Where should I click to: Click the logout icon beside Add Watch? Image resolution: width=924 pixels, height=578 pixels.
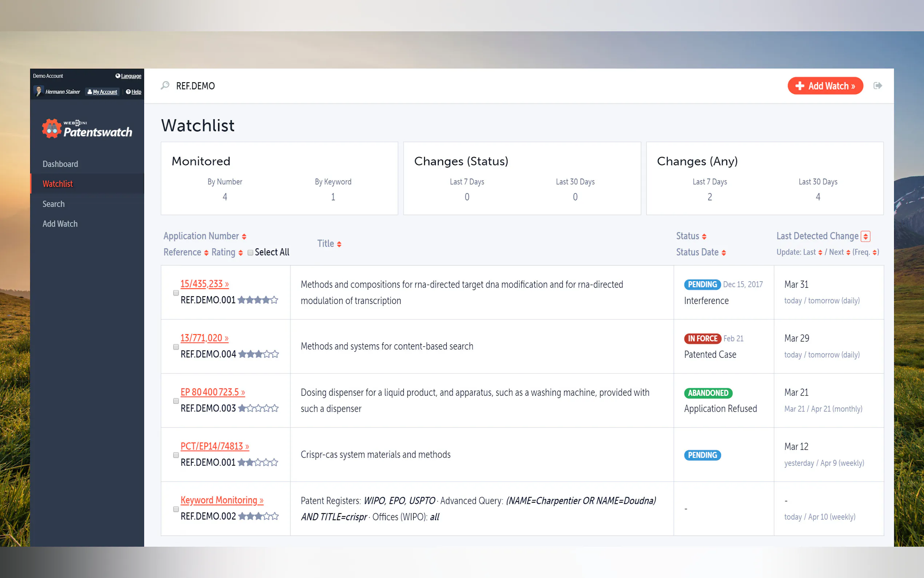[877, 86]
